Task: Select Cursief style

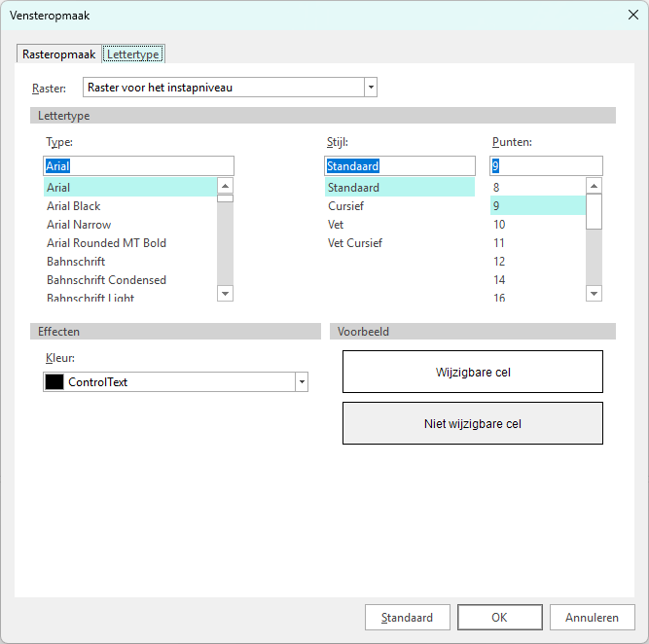Action: pos(347,206)
